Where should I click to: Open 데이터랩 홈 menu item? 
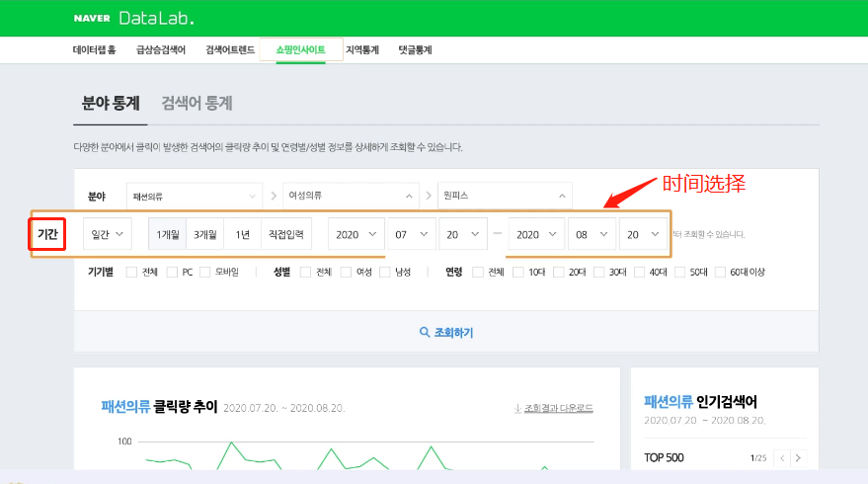pos(95,49)
